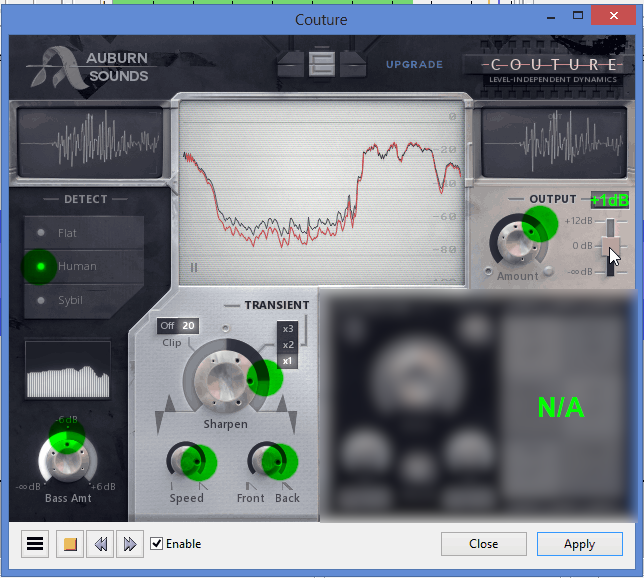Click the skip backward button

click(x=99, y=544)
